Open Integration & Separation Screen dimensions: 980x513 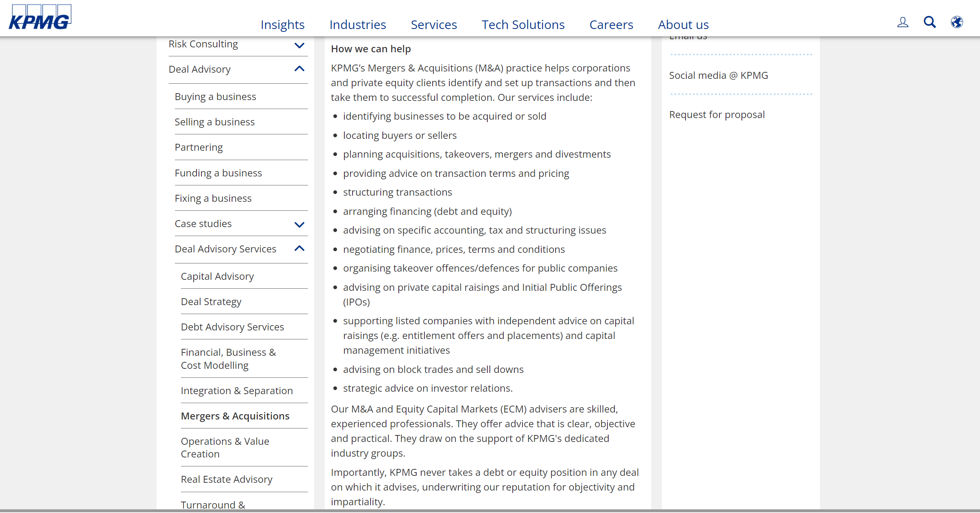coord(237,391)
